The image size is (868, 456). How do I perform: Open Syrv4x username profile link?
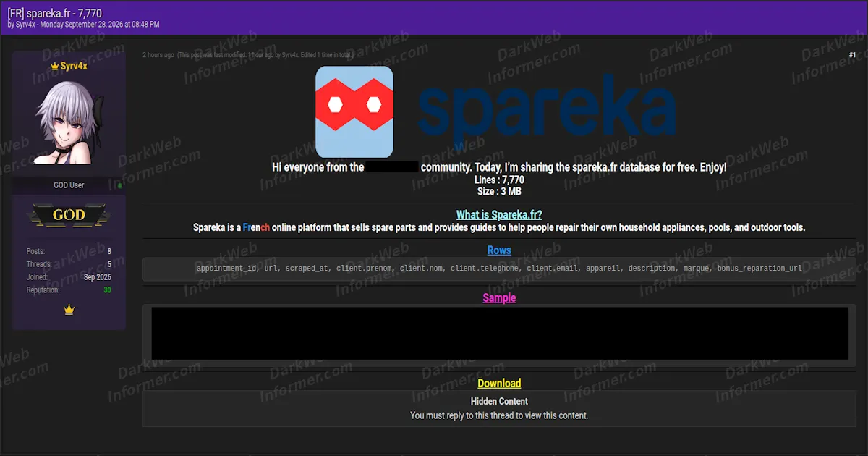pos(74,66)
